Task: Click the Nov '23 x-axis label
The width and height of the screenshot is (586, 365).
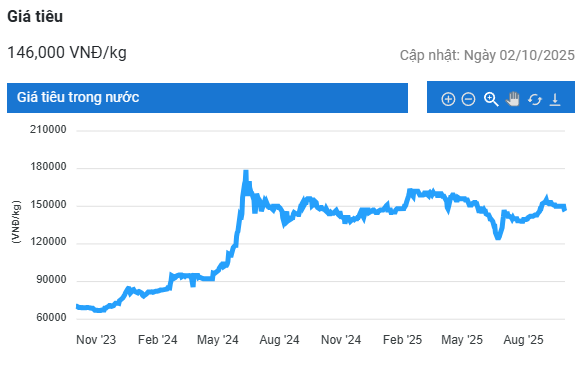Action: (x=96, y=340)
